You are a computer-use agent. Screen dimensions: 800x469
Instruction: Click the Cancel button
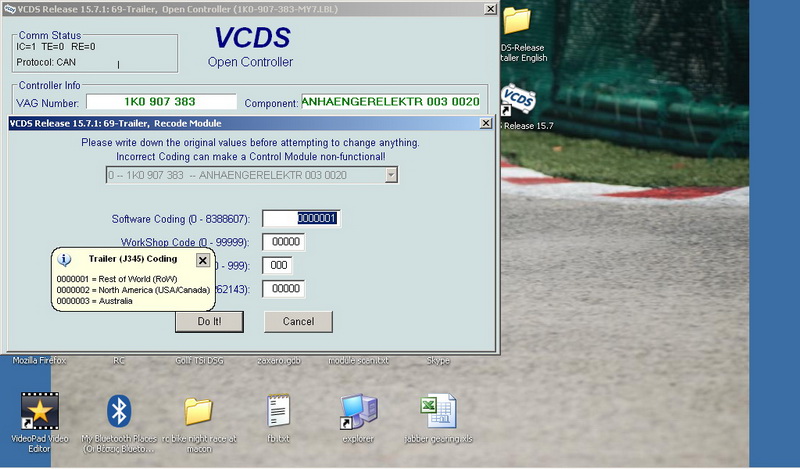click(298, 322)
